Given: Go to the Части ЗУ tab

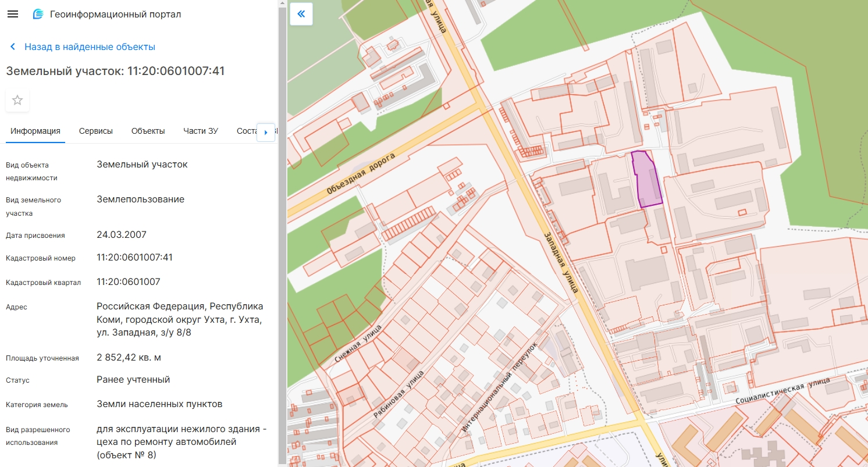Looking at the screenshot, I should (201, 131).
